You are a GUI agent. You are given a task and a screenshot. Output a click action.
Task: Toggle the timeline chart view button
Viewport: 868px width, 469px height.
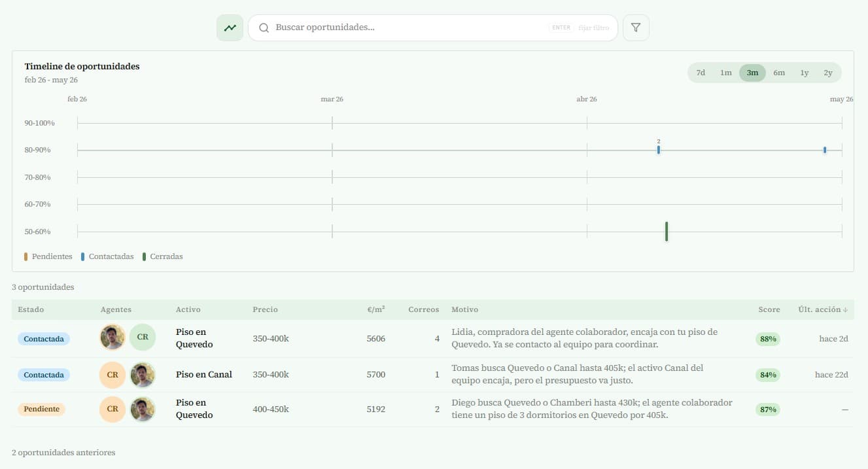230,28
